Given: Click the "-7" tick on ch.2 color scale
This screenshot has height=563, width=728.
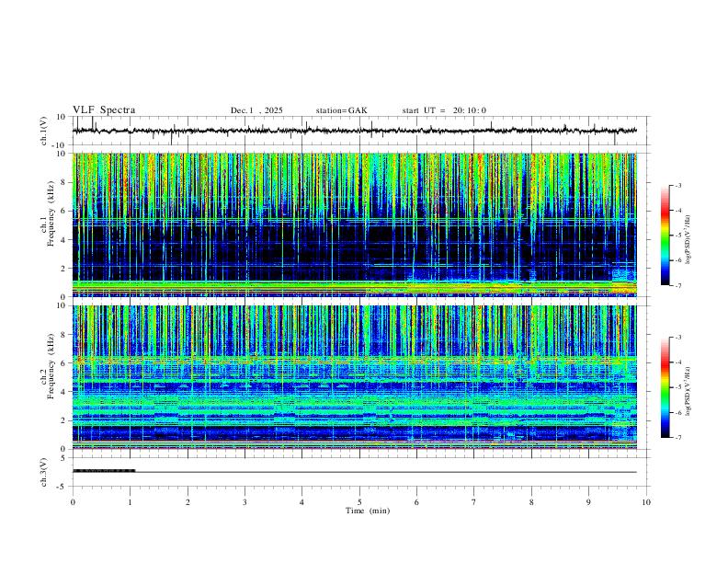Looking at the screenshot, I should point(678,438).
